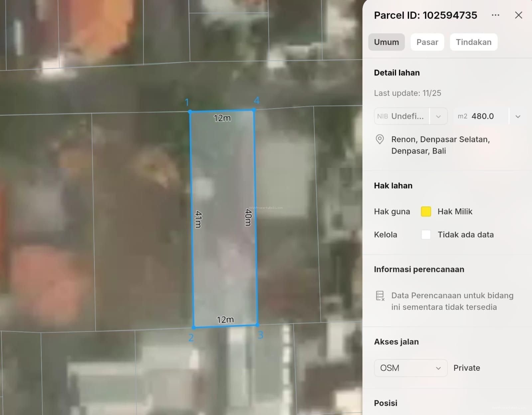Select parcel corner point 3
The width and height of the screenshot is (532, 415).
(257, 324)
